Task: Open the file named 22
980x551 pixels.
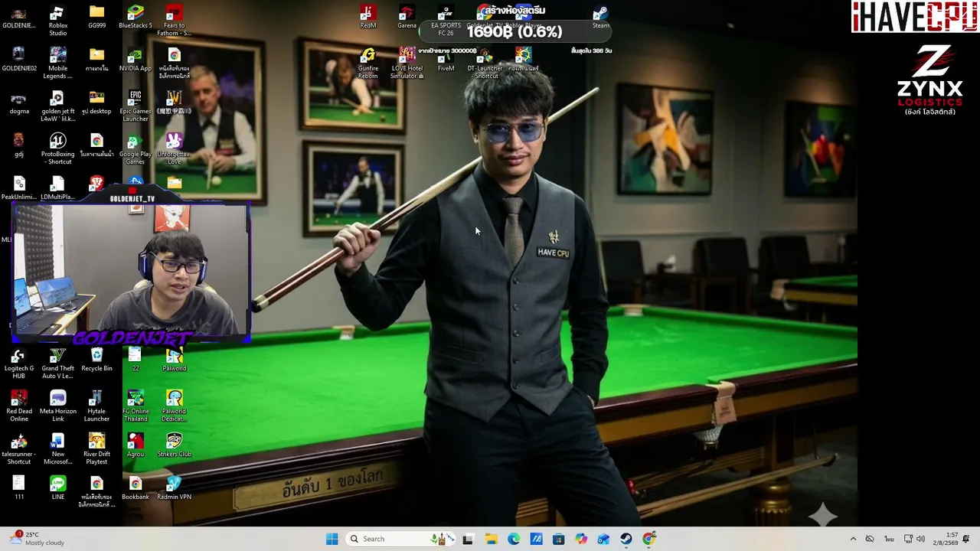Action: tap(136, 360)
